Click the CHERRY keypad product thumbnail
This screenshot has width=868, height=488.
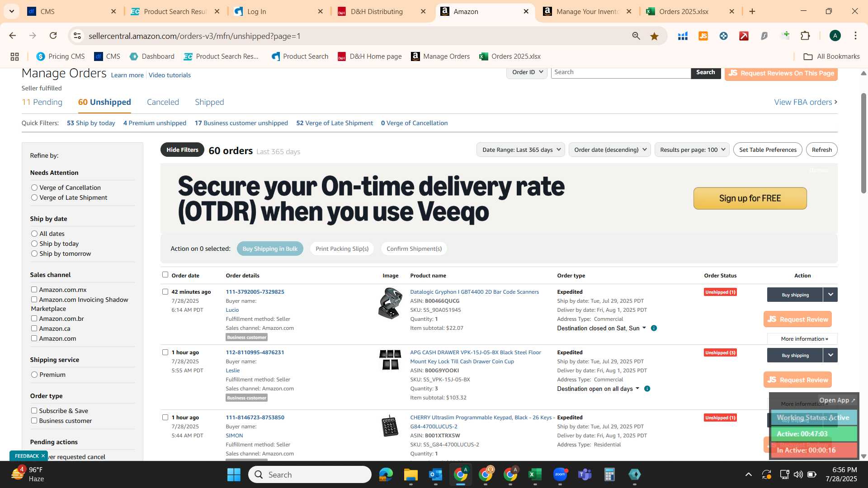point(390,426)
